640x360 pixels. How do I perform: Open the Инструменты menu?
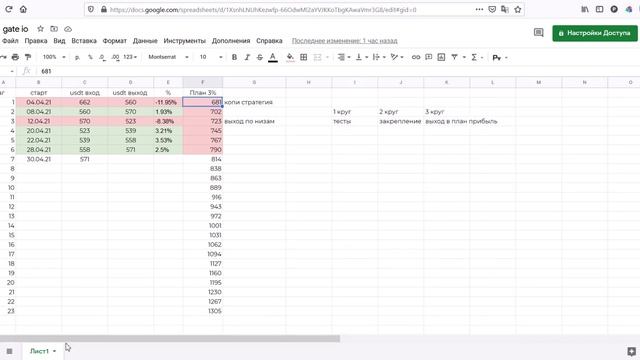pos(184,41)
